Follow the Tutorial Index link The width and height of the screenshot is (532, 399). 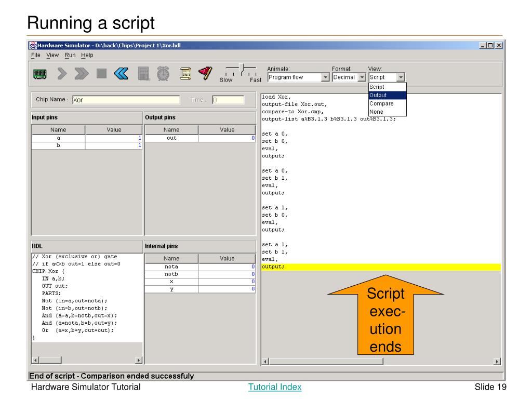click(275, 387)
